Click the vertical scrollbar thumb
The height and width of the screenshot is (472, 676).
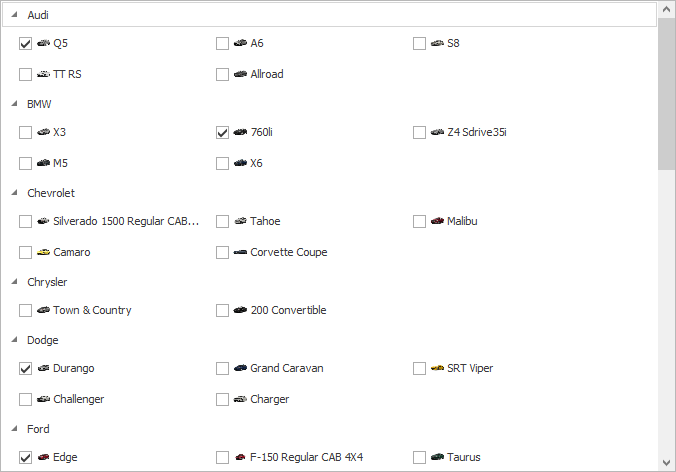[666, 95]
